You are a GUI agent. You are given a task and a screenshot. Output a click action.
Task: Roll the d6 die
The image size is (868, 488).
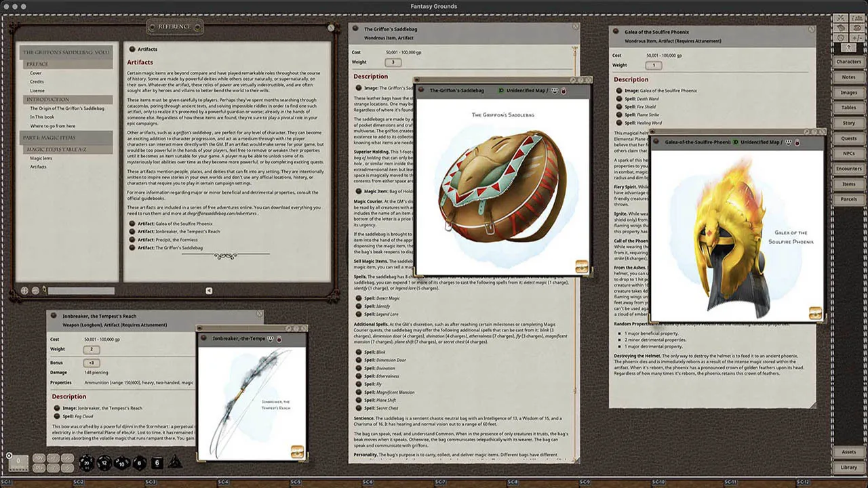[157, 463]
